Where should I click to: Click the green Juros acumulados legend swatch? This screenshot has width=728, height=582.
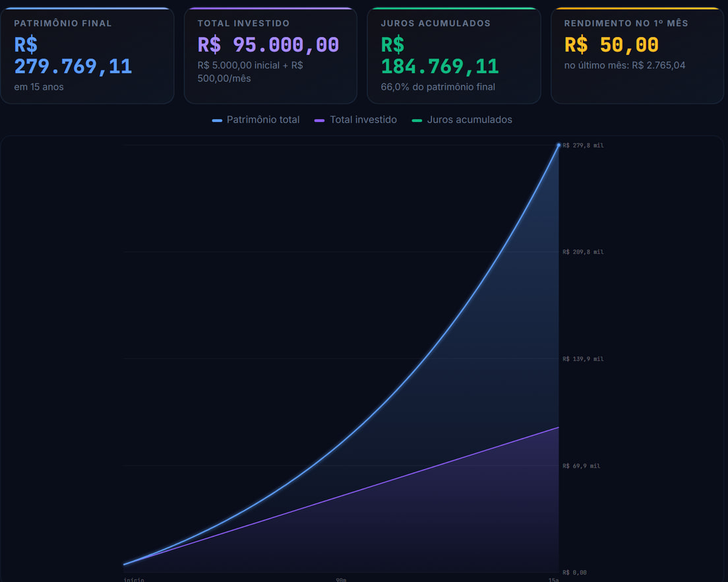pos(417,121)
